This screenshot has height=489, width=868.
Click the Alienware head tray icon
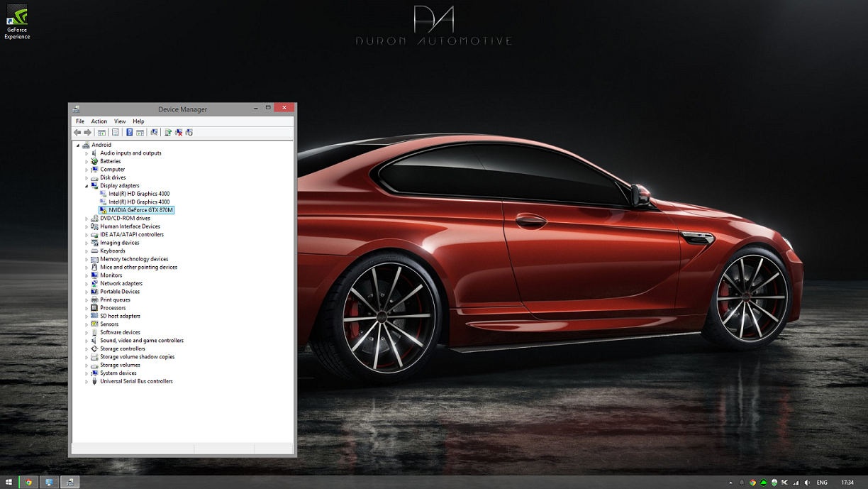[x=774, y=483]
